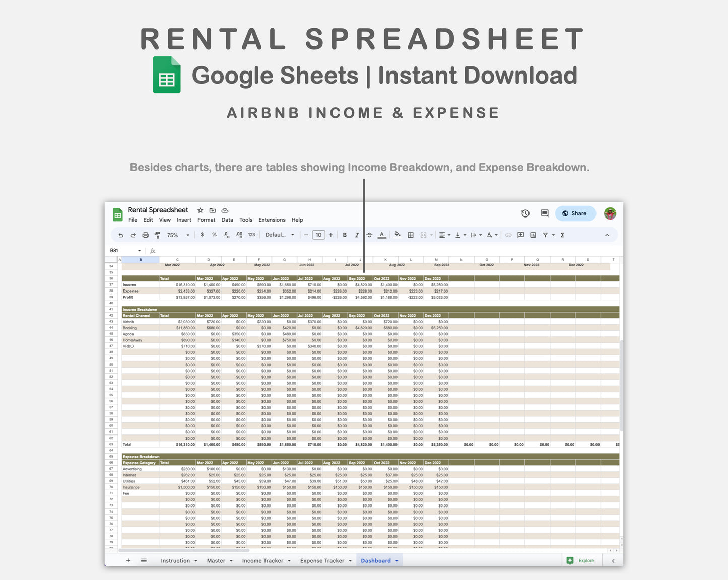Open the insert chart icon
Image resolution: width=728 pixels, height=580 pixels.
533,235
